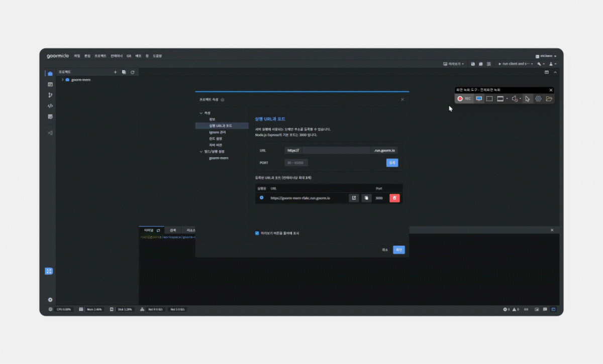Open registered URL in new window

(x=354, y=198)
